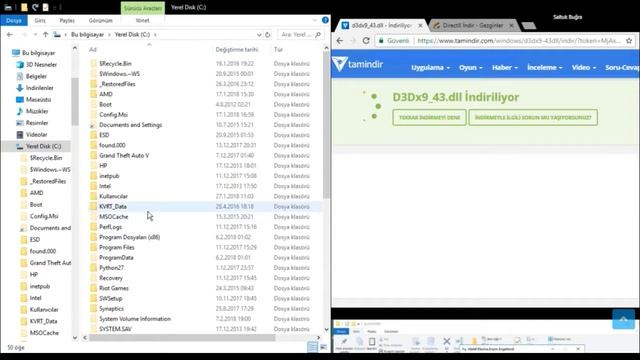This screenshot has height=360, width=640.
Task: Select the Kullanıcılar folder in file list
Action: tap(113, 196)
